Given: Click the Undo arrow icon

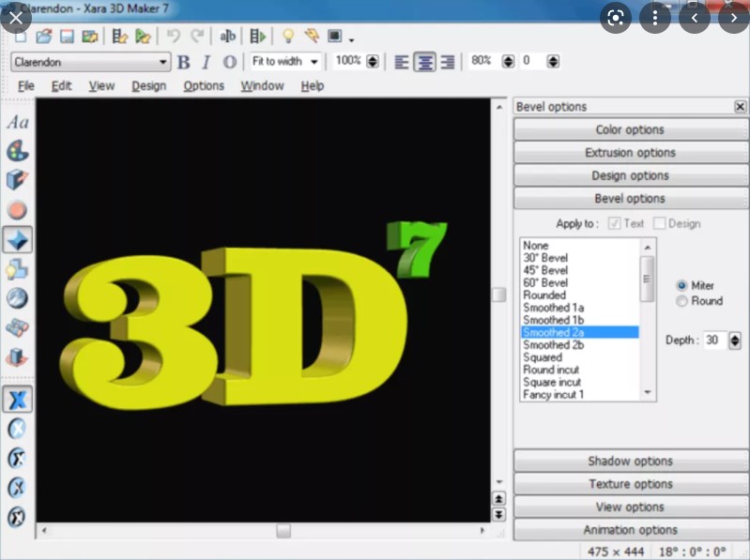Looking at the screenshot, I should point(174,37).
